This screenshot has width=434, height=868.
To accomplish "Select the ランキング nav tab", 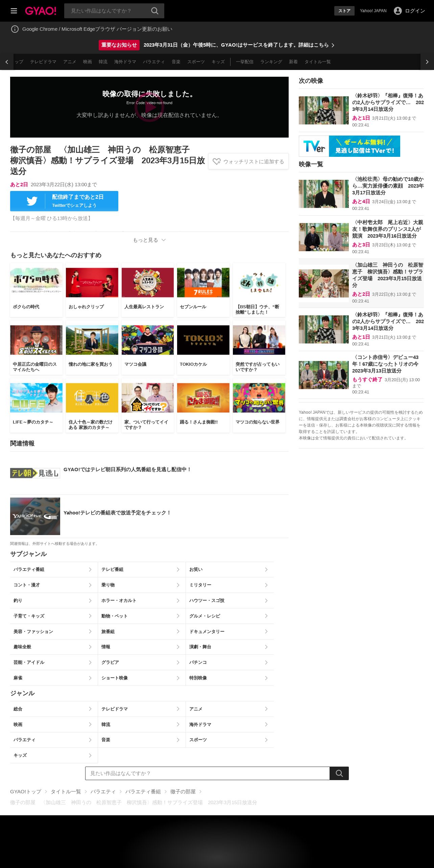I will coord(271,62).
